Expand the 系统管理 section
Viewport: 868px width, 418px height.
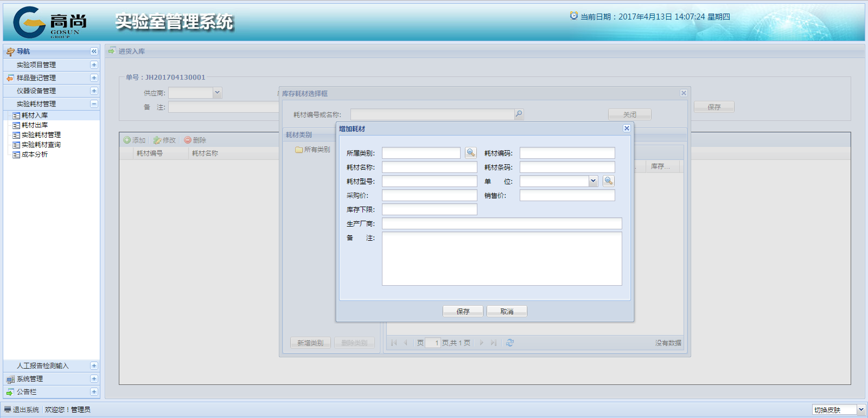click(x=94, y=379)
